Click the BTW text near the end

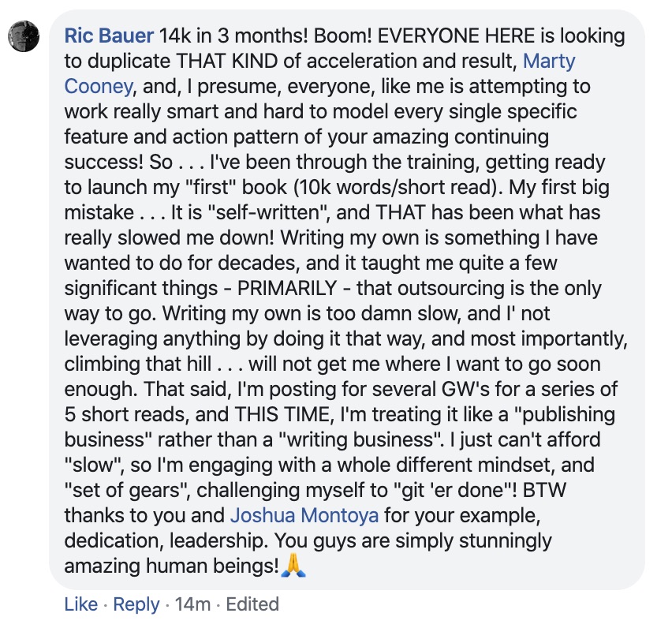(x=544, y=490)
